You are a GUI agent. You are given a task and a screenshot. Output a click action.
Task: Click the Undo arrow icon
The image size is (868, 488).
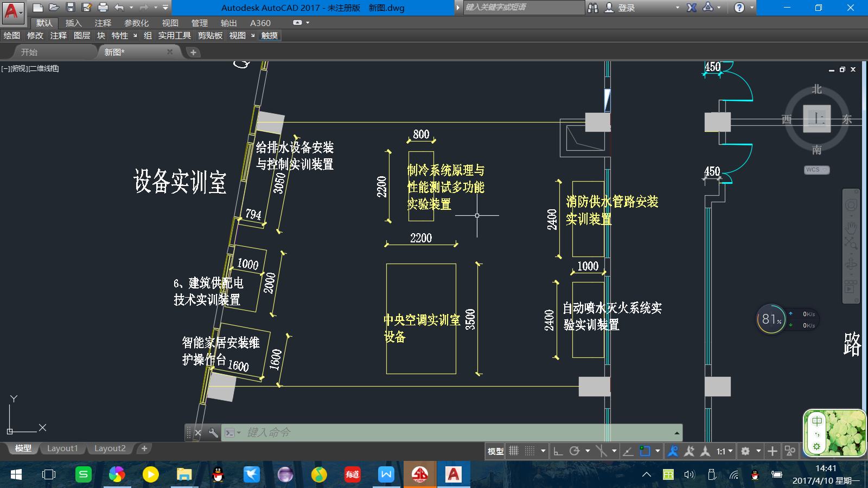[119, 7]
